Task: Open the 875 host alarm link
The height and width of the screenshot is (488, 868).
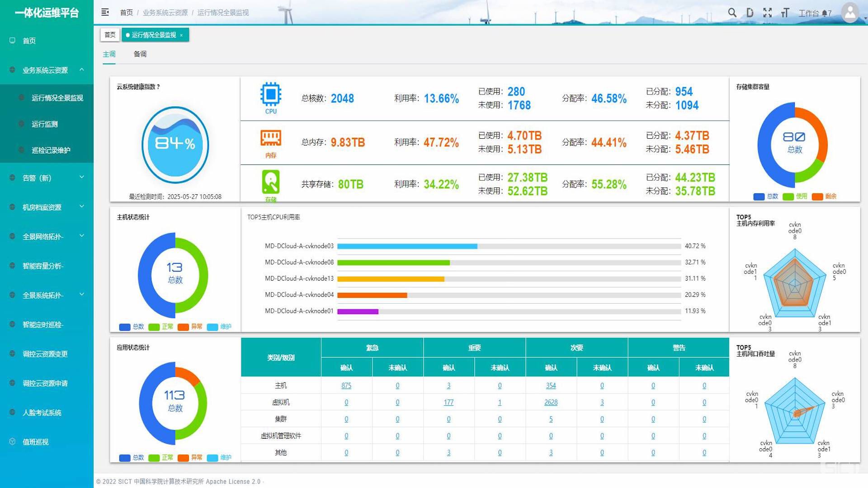Action: pos(346,385)
